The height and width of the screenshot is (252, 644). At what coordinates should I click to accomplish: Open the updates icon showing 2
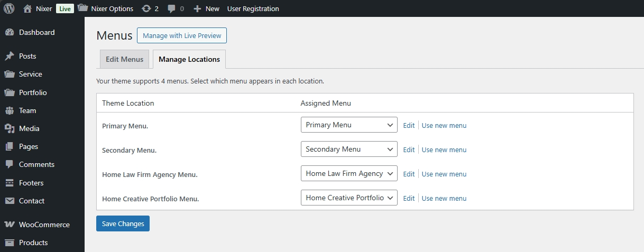[146, 8]
